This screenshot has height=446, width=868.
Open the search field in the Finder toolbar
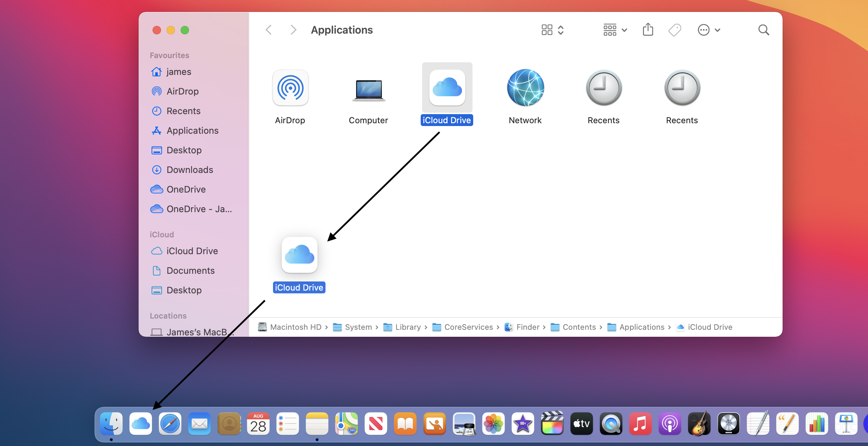pyautogui.click(x=764, y=30)
